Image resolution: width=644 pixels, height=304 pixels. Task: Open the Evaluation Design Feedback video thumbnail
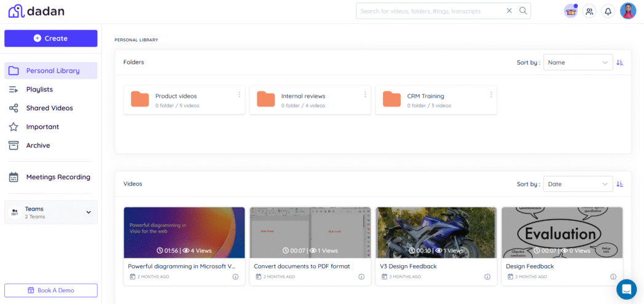(562, 232)
